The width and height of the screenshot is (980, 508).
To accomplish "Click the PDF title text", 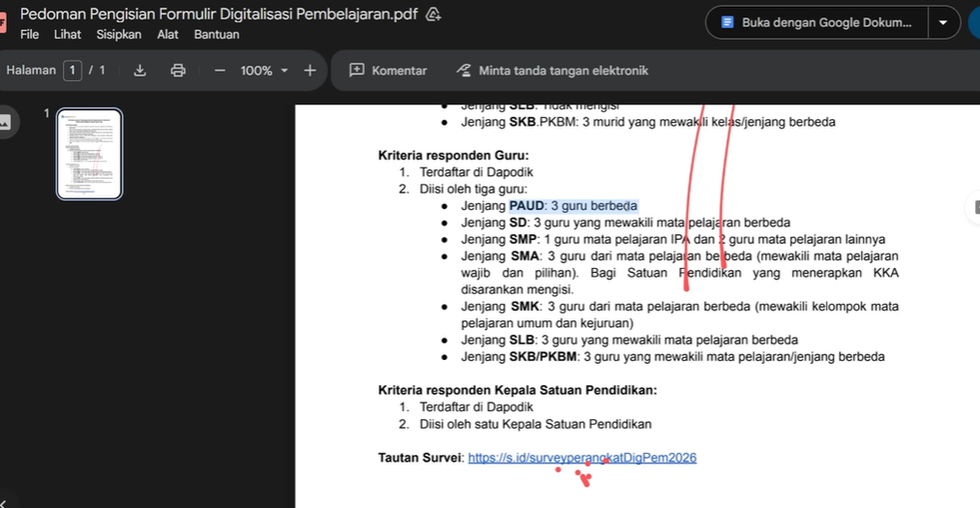I will pos(219,14).
